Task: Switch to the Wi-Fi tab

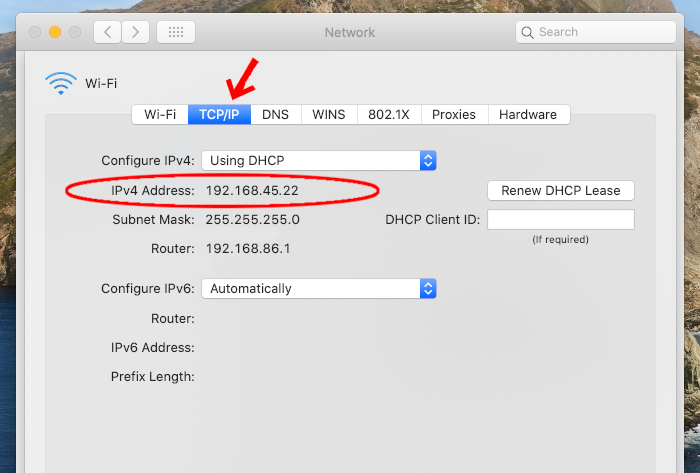Action: point(160,115)
